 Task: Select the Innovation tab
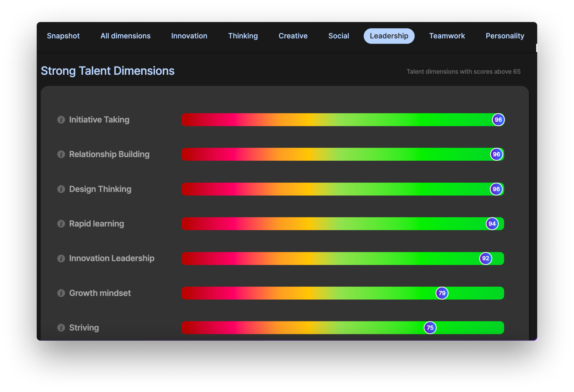point(189,36)
